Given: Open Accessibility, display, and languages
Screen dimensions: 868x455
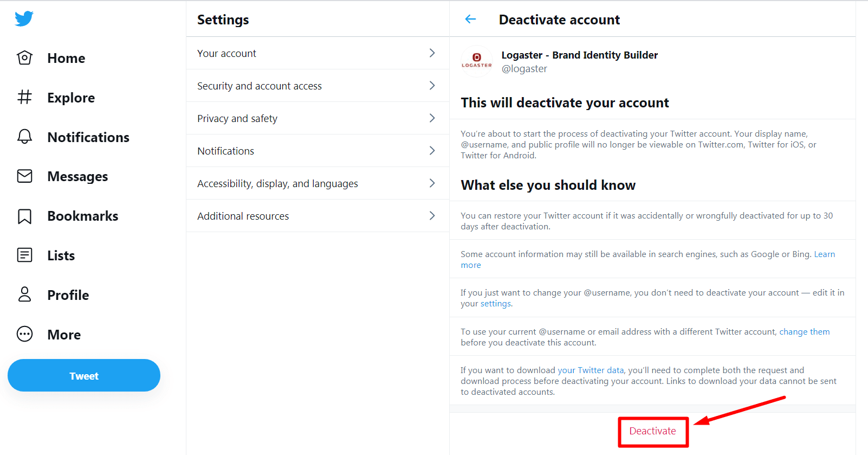Looking at the screenshot, I should click(318, 183).
